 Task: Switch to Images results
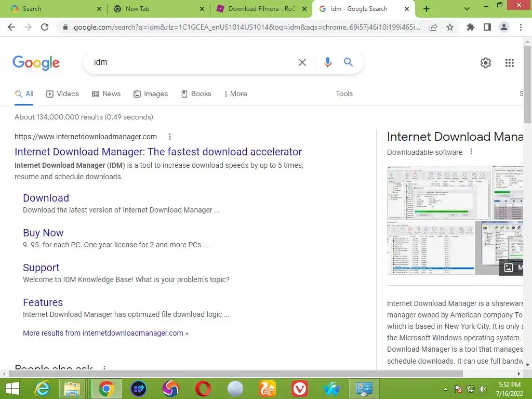point(151,94)
